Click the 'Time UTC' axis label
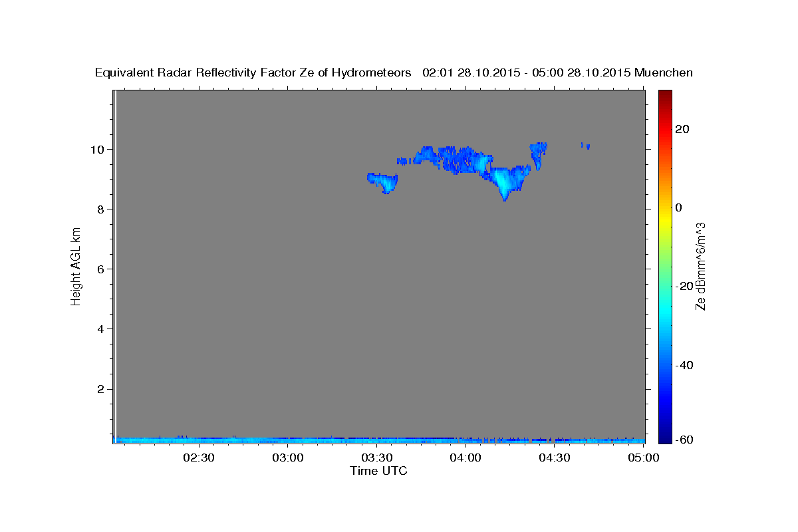The image size is (798, 532). (x=378, y=471)
